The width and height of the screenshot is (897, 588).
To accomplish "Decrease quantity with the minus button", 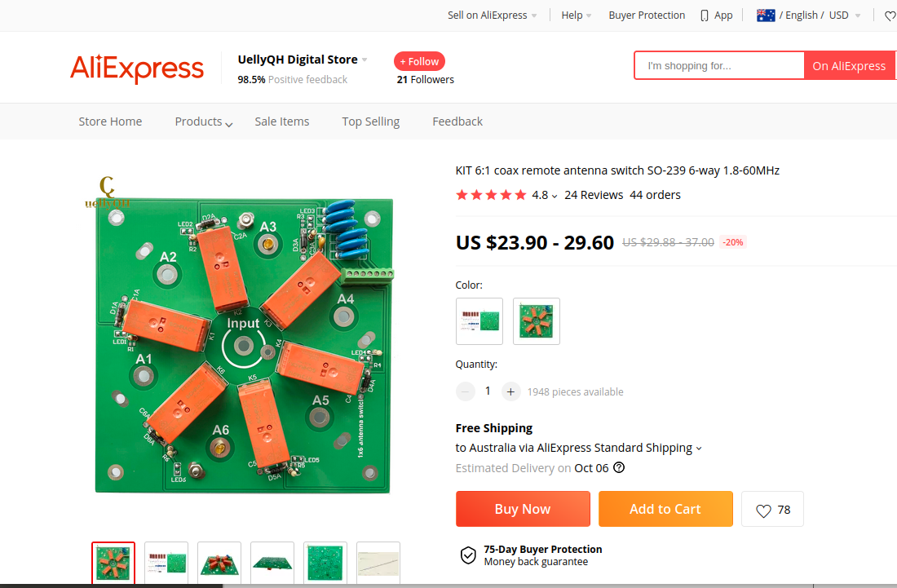I will tap(466, 391).
